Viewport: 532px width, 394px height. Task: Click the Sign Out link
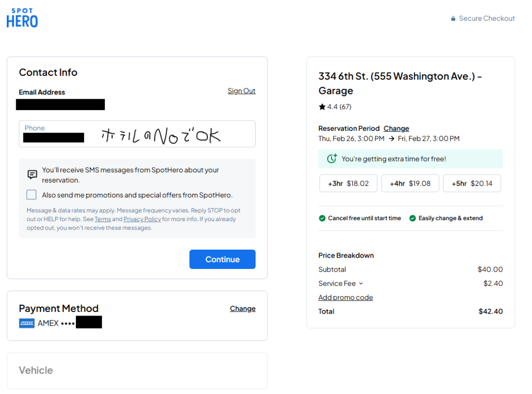pos(241,91)
